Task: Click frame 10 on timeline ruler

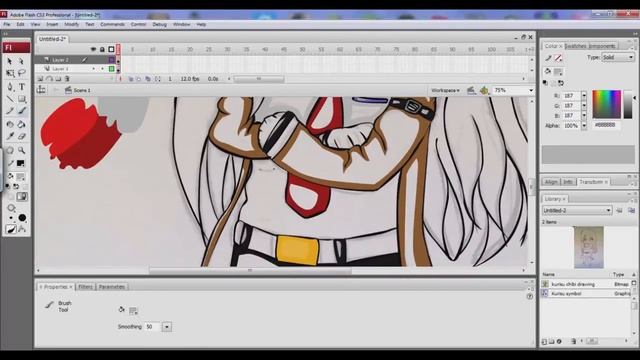Action: (x=152, y=49)
